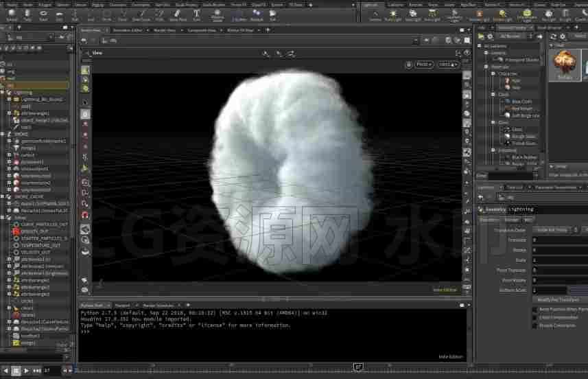Screen dimensions: 588x379
Task: Open the cam1 camera dropdown
Action: tap(448, 65)
